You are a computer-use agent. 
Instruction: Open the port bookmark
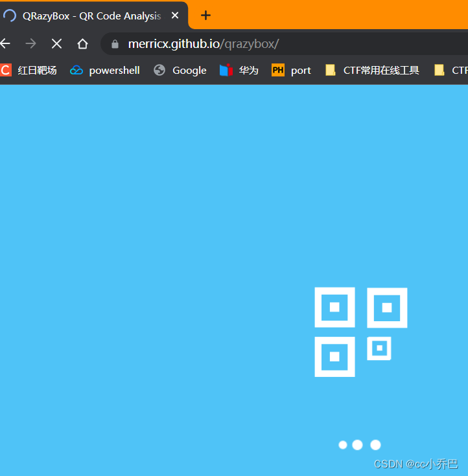(x=291, y=70)
